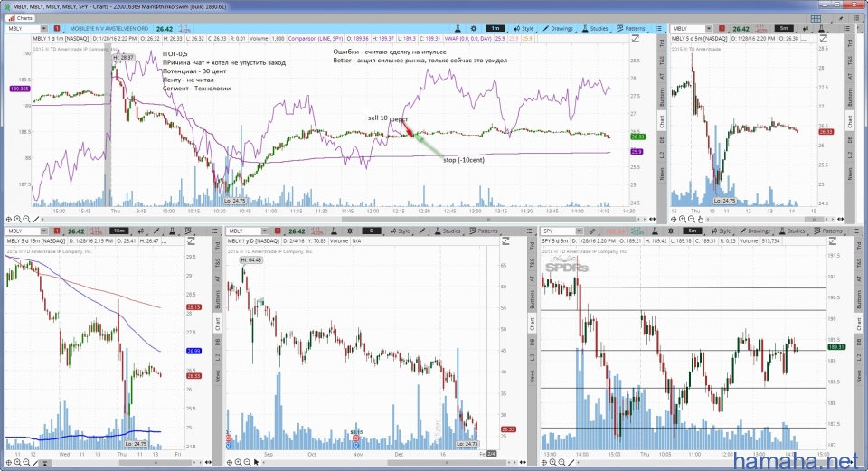Open the Studies menu in the SPY chart

[792, 231]
